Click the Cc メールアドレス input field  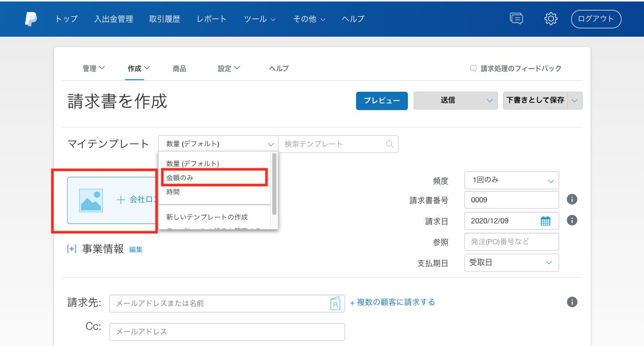click(227, 332)
